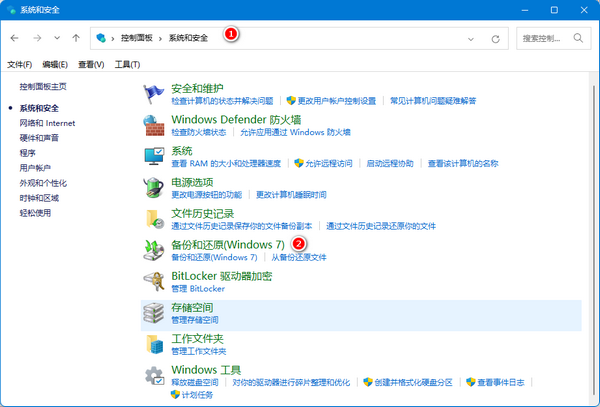Click the 安全和维护 flag icon

(x=153, y=94)
